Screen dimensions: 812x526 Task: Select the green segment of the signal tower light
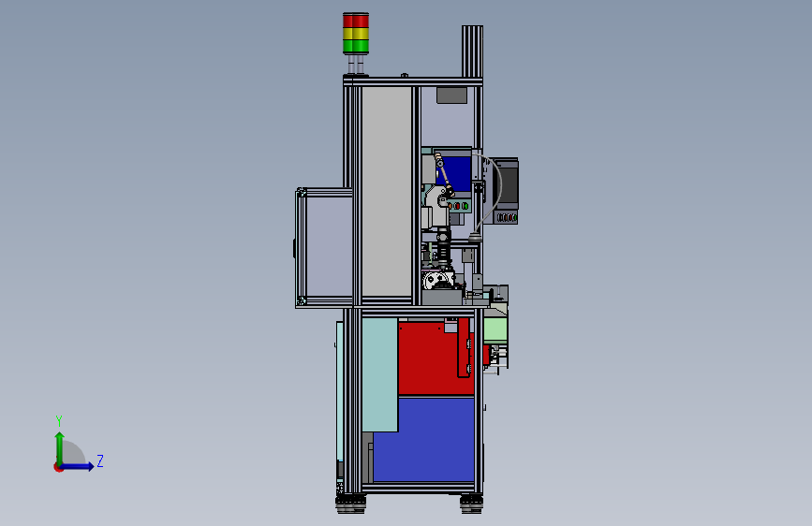coord(356,47)
